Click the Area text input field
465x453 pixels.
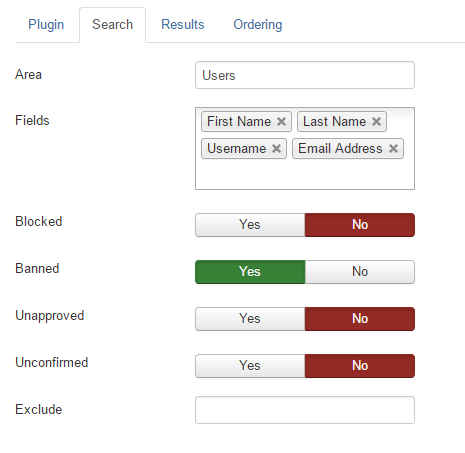click(x=305, y=75)
